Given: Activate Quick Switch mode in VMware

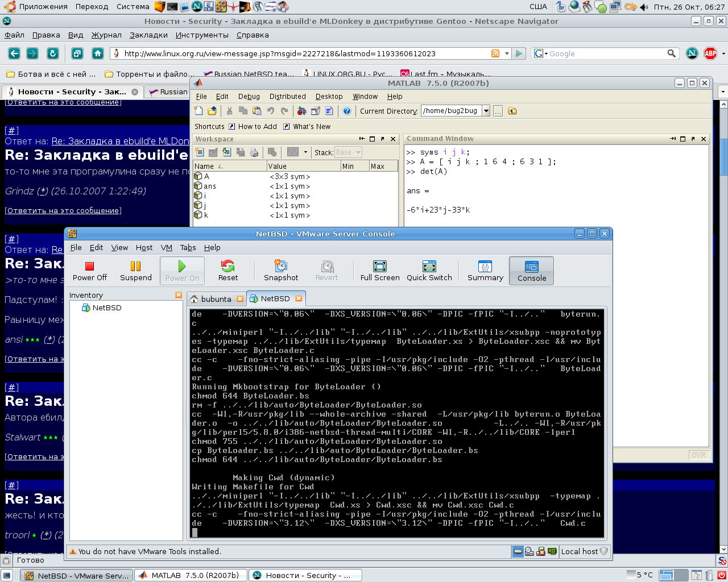Looking at the screenshot, I should (429, 271).
